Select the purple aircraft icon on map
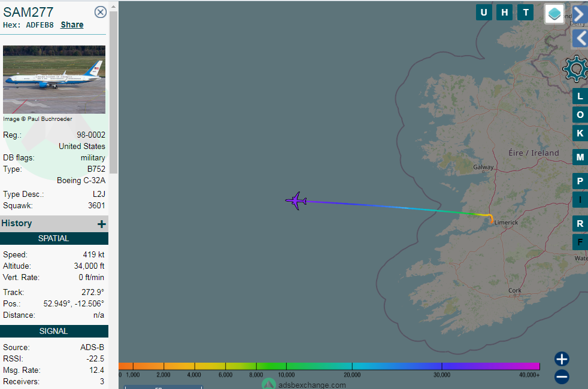Screen dimensions: 588x389 tap(296, 201)
